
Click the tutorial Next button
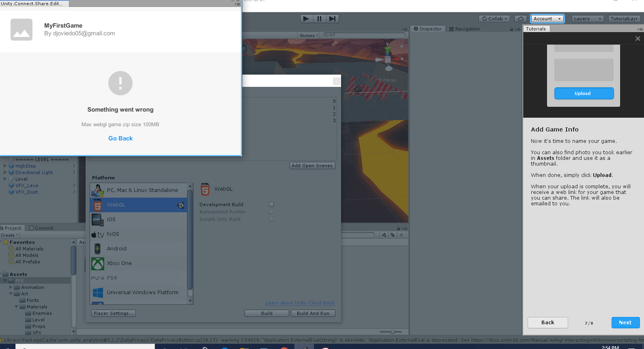625,323
